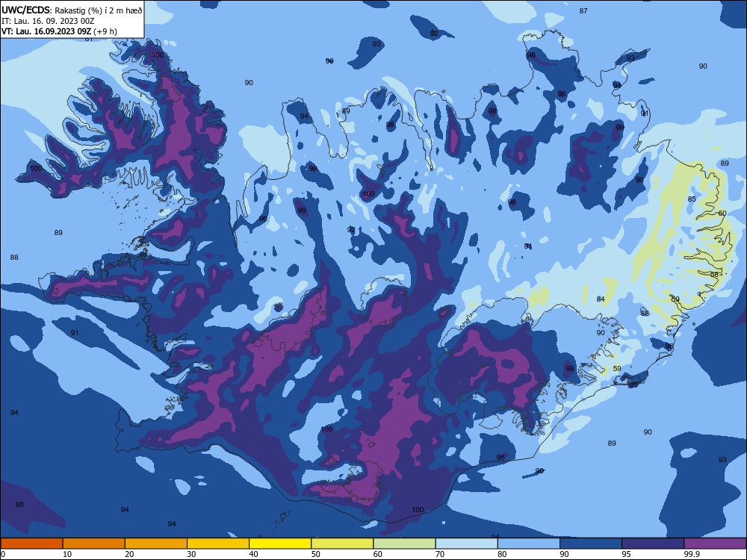Click the orange 10–20 legend swatch
This screenshot has width=747, height=560.
(94, 544)
